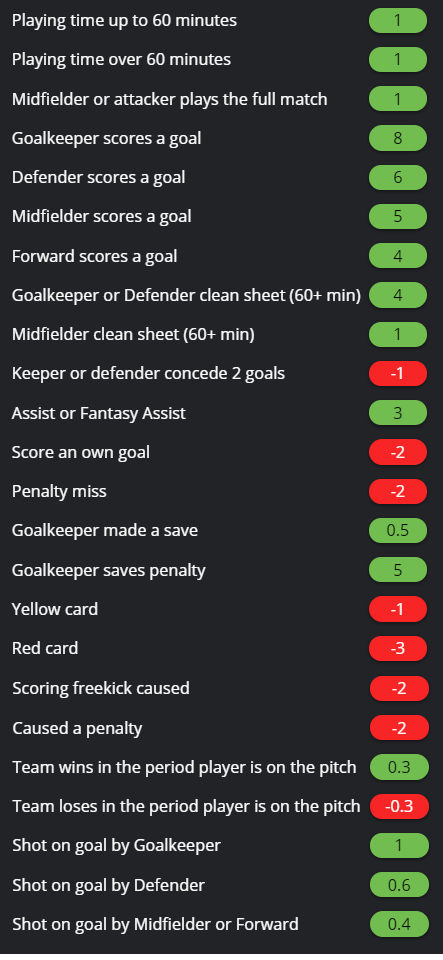Click the 0.5 badge for Goalkeeper made a save
Image resolution: width=443 pixels, height=960 pixels.
[x=398, y=530]
